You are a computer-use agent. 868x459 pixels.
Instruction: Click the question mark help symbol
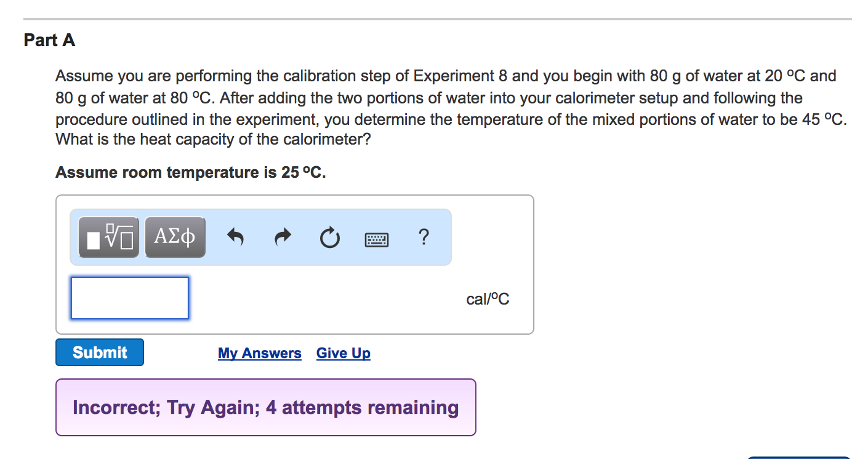[424, 238]
